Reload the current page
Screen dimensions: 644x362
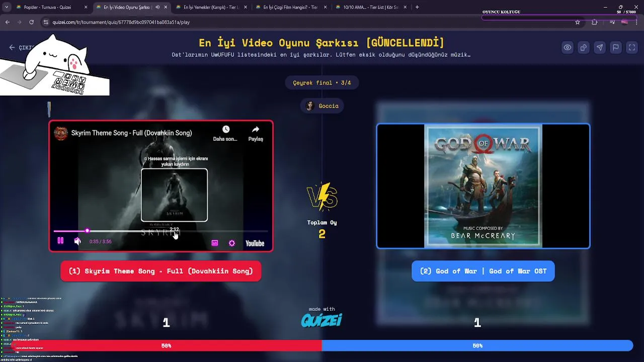tap(31, 22)
